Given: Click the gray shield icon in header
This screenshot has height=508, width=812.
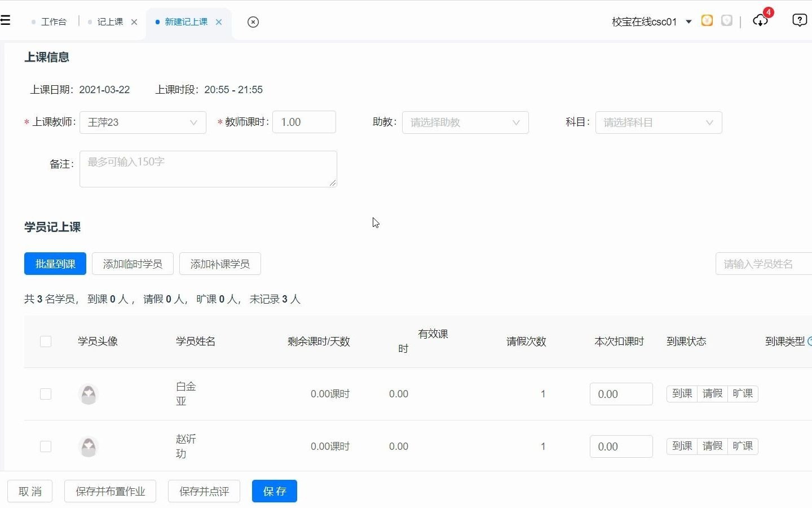Looking at the screenshot, I should pos(727,21).
